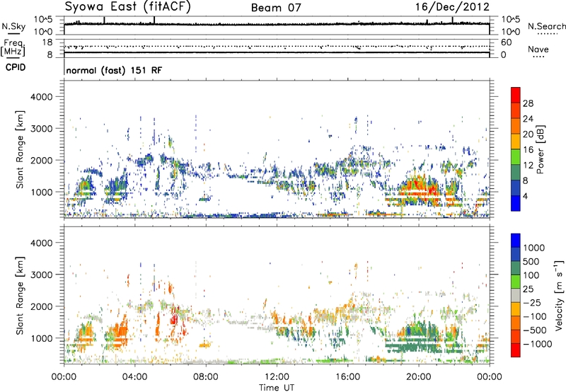Click the yellow 16-20 dB Power colorbar segment
Viewport: 566px width, 392px height.
(516, 141)
